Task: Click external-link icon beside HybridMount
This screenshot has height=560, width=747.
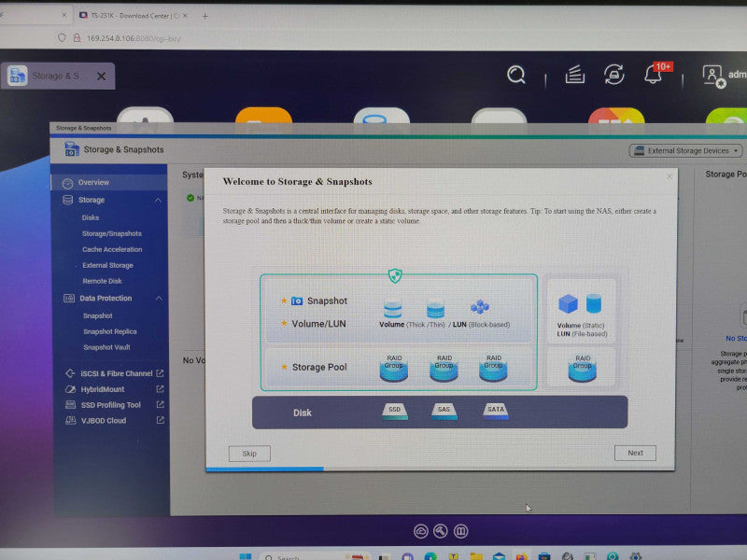Action: point(160,389)
